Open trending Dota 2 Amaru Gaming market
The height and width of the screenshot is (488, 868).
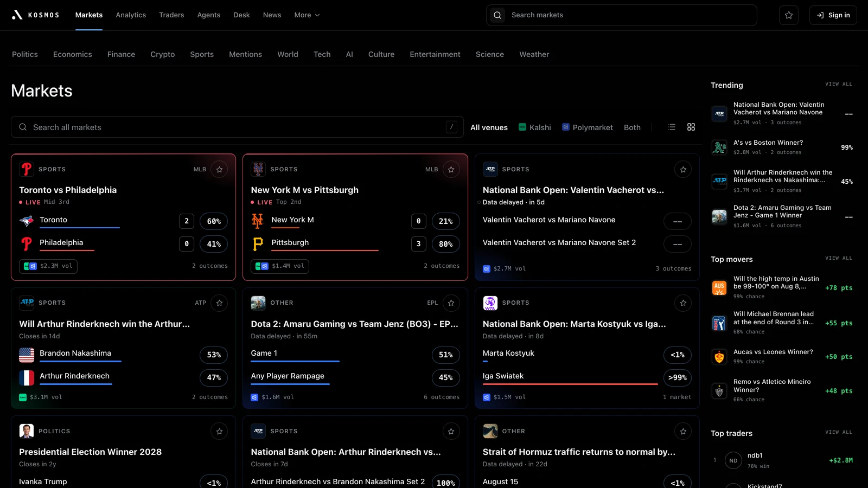pyautogui.click(x=782, y=216)
